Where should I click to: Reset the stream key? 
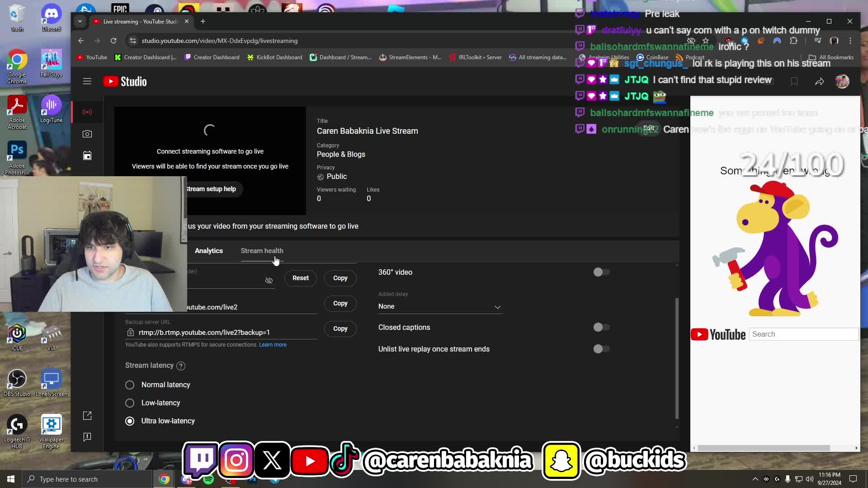(301, 278)
